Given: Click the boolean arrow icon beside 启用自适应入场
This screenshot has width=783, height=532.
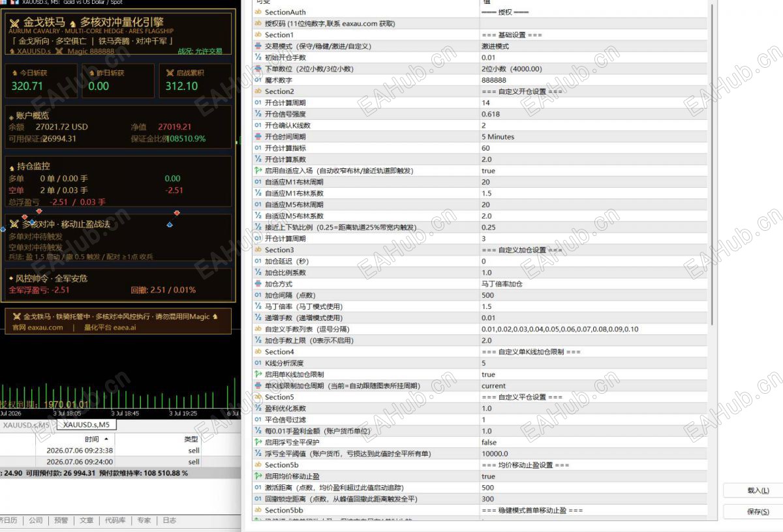Looking at the screenshot, I should [x=258, y=171].
